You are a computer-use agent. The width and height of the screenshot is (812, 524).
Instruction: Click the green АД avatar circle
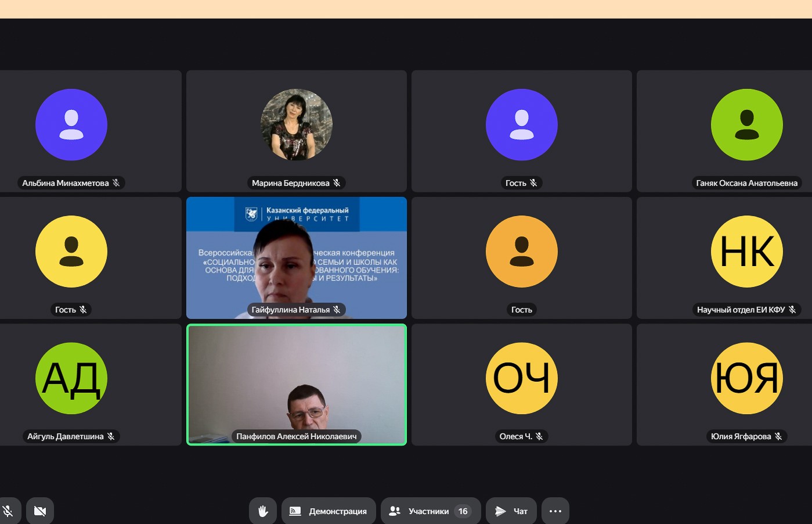(71, 378)
